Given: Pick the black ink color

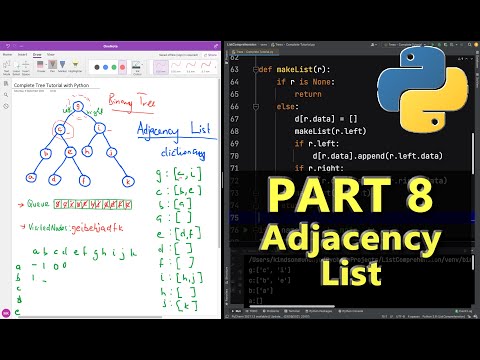Looking at the screenshot, I should [x=97, y=67].
